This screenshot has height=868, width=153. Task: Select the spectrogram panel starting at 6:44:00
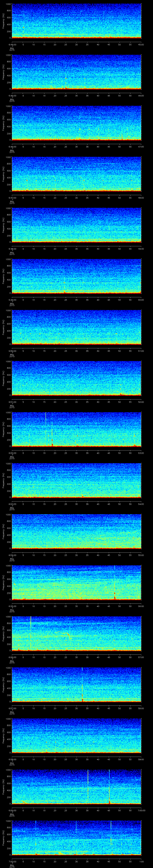click(76, 21)
